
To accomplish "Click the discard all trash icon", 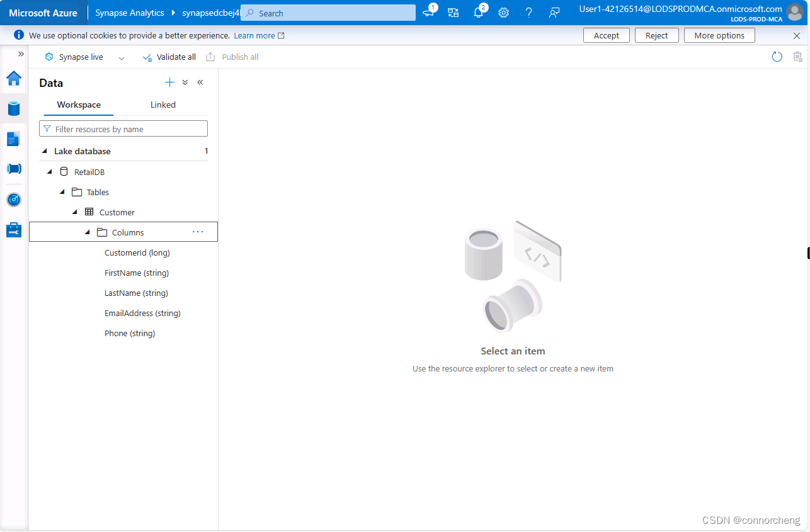I will pos(798,57).
